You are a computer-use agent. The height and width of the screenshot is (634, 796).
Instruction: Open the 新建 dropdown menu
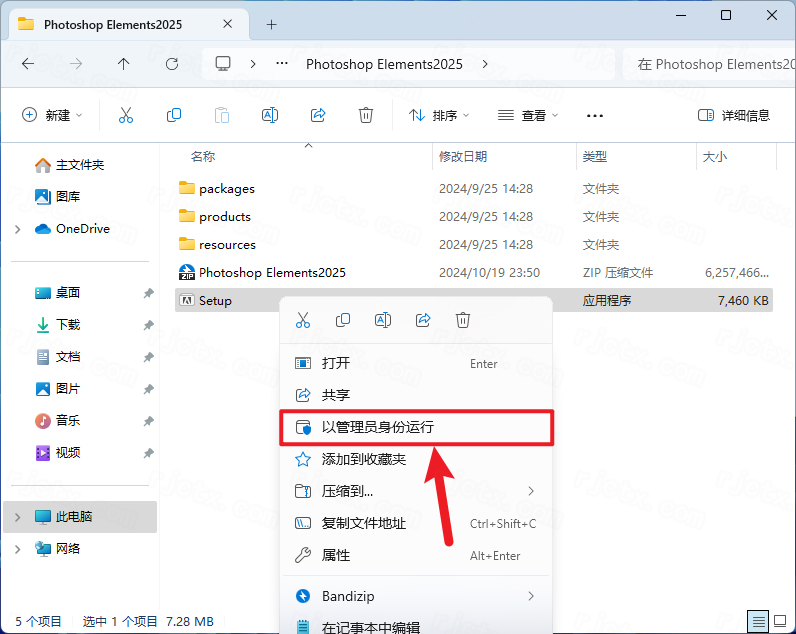tap(52, 115)
